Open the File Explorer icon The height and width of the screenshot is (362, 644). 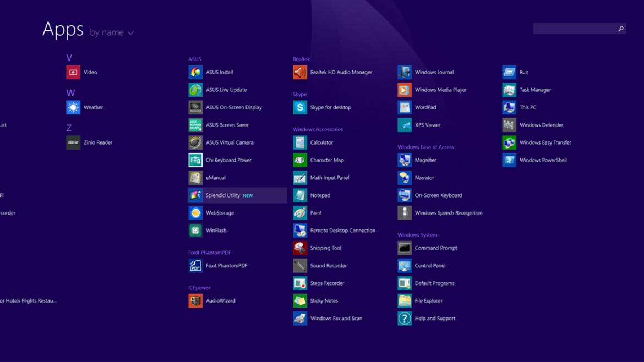click(405, 301)
